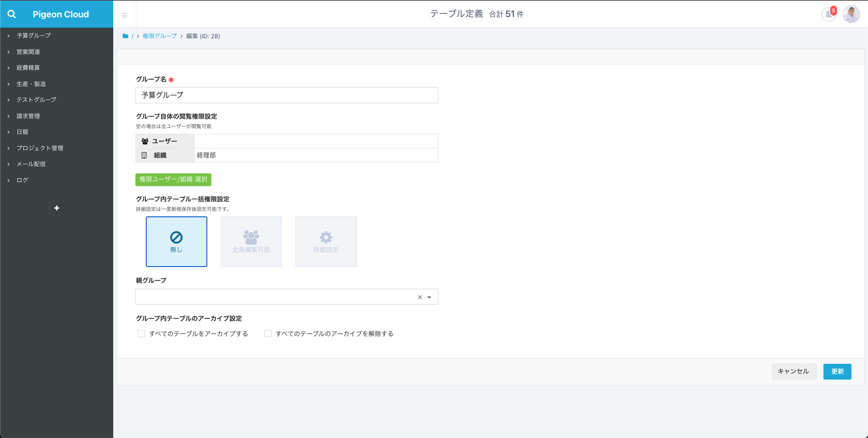Open the notifications bell icon

[828, 14]
